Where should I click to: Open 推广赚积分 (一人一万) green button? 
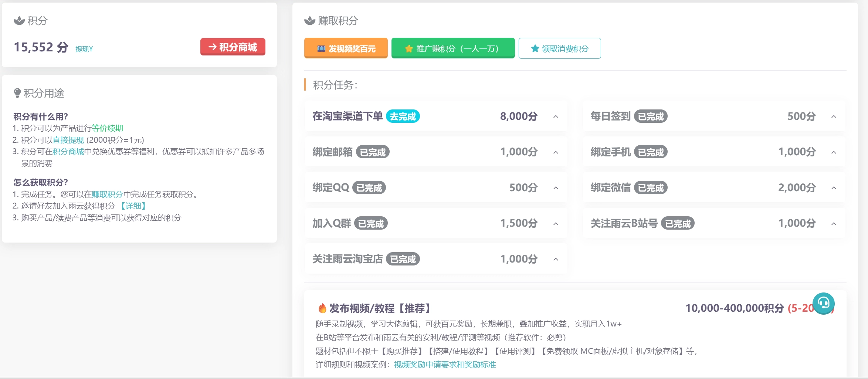point(453,48)
